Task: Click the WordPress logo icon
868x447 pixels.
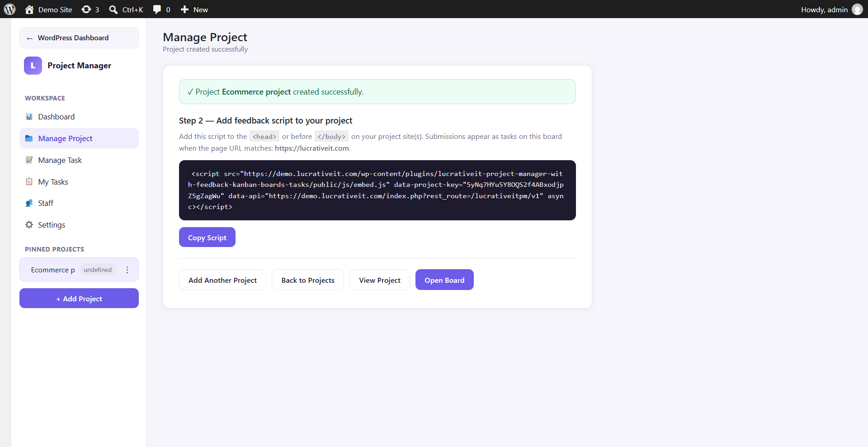Action: point(9,10)
